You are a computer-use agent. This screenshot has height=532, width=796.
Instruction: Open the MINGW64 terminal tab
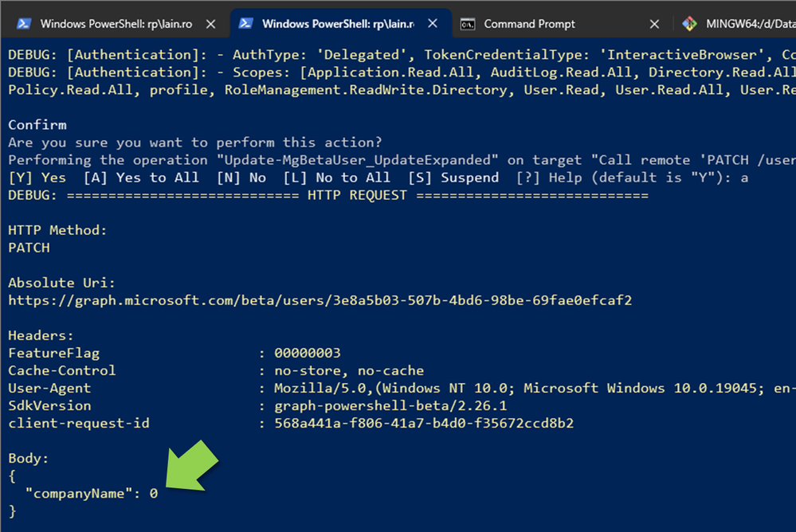pos(751,24)
